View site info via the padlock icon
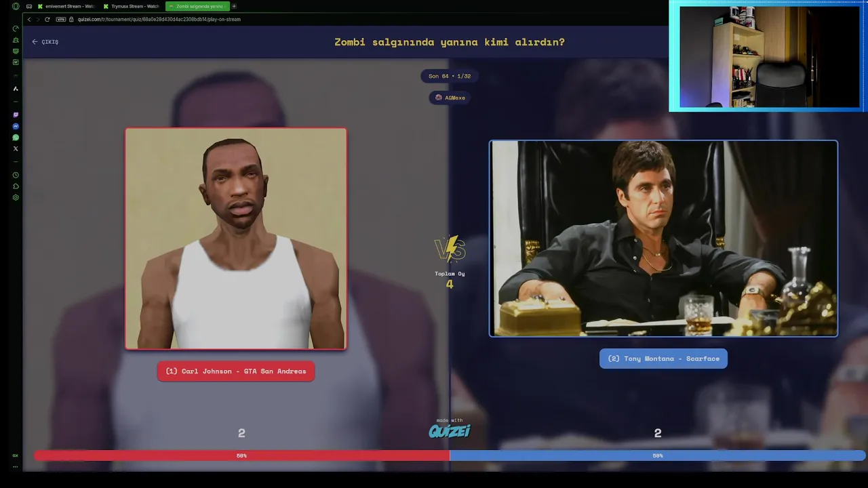The height and width of the screenshot is (488, 868). click(71, 19)
